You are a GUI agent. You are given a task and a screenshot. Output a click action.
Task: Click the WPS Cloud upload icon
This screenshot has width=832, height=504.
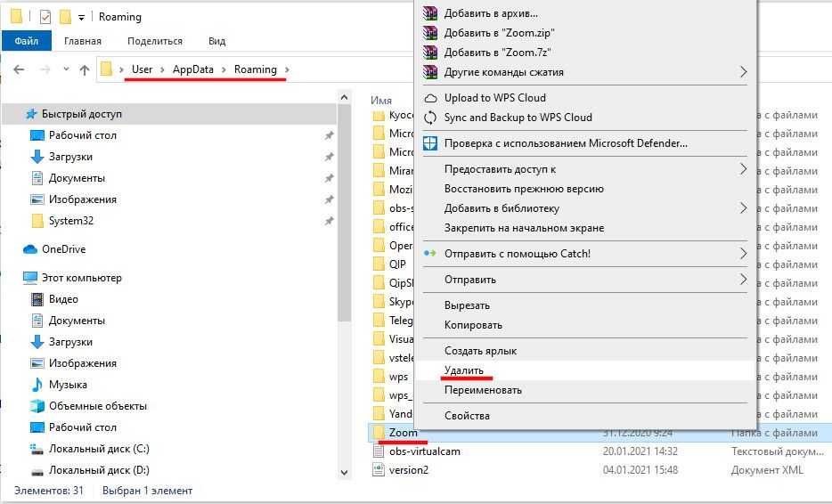pos(430,98)
